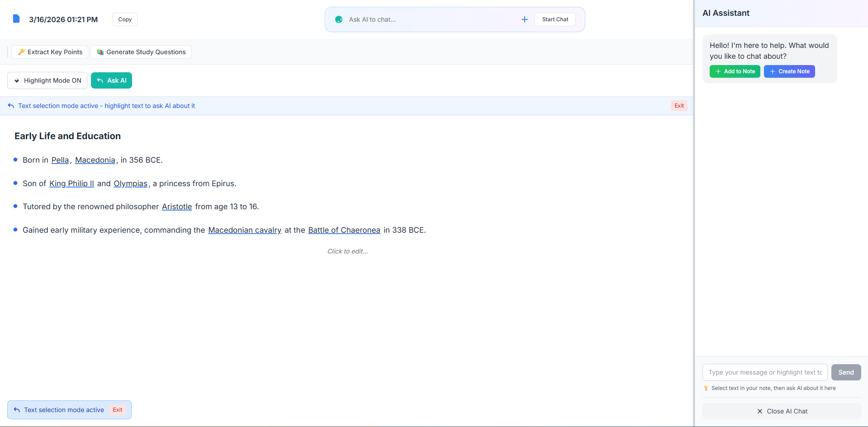Click the text 'in 338 BCE.'
This screenshot has height=427, width=868.
click(405, 230)
